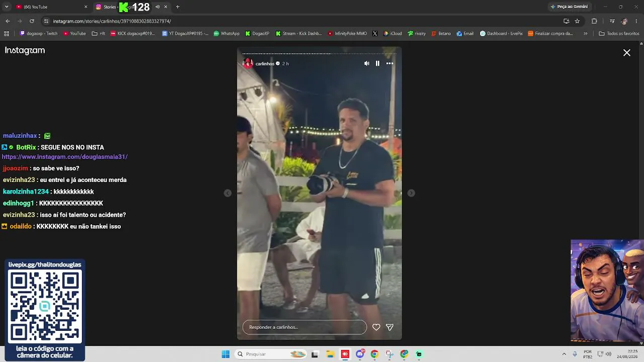This screenshot has height=362, width=644.
Task: Show hidden system tray icons
Action: [564, 354]
